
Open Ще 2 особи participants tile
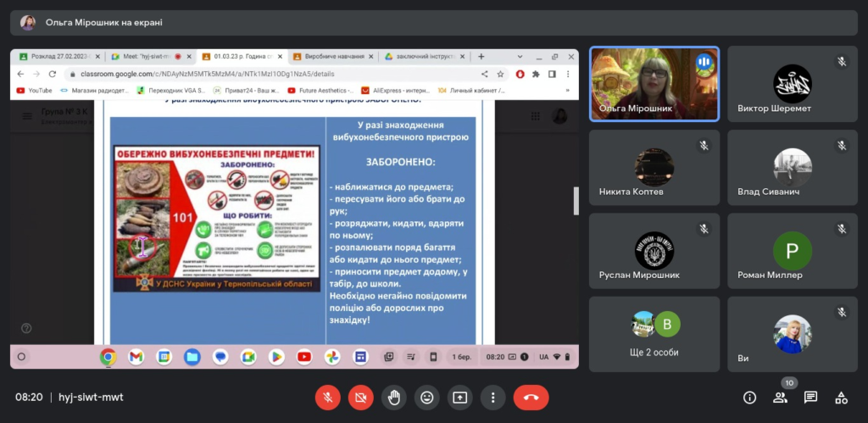(654, 334)
